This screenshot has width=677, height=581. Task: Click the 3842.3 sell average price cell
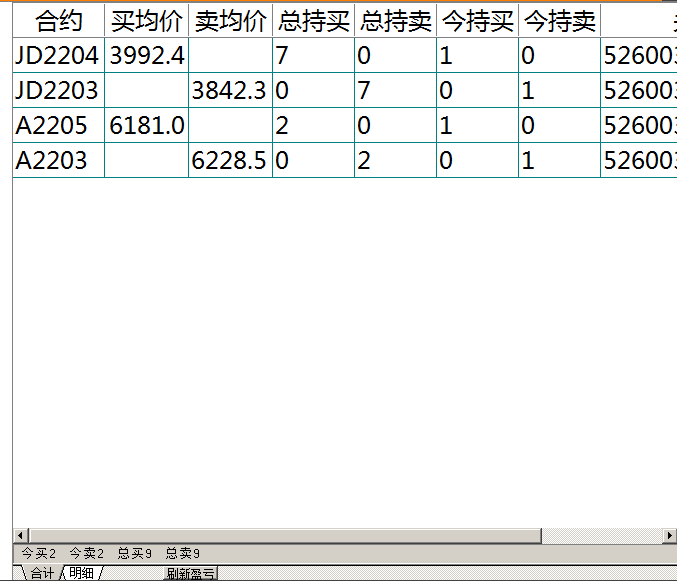(x=230, y=91)
